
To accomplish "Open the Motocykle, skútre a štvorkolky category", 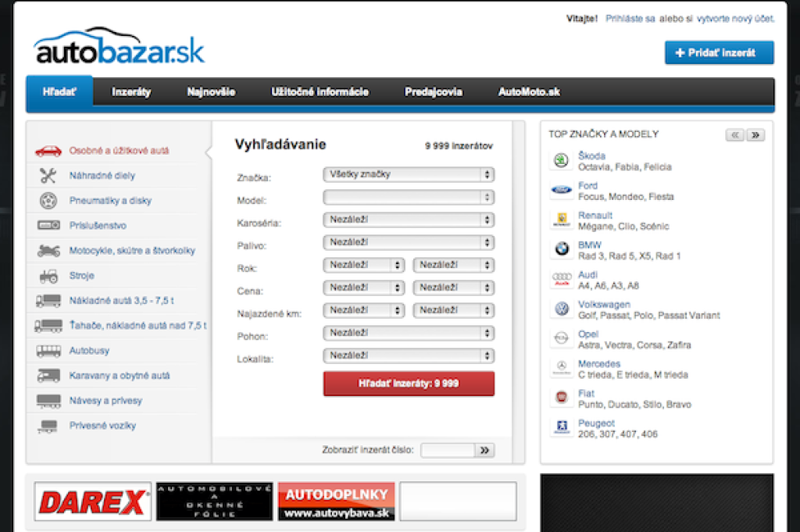I will click(132, 251).
